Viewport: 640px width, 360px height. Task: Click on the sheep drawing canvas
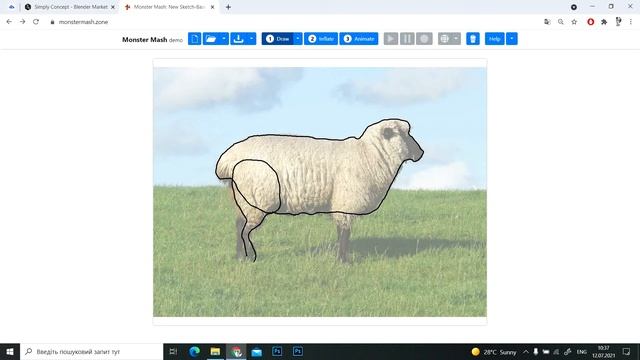click(x=320, y=192)
